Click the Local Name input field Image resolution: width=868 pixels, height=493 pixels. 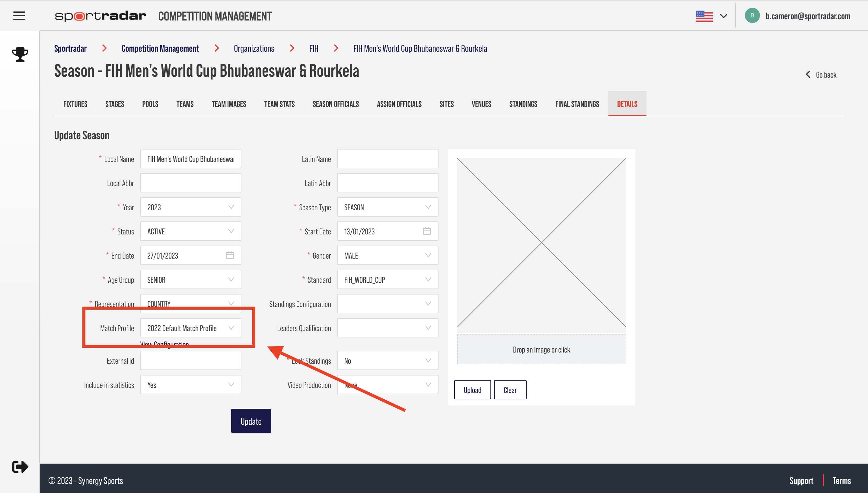[x=191, y=159]
